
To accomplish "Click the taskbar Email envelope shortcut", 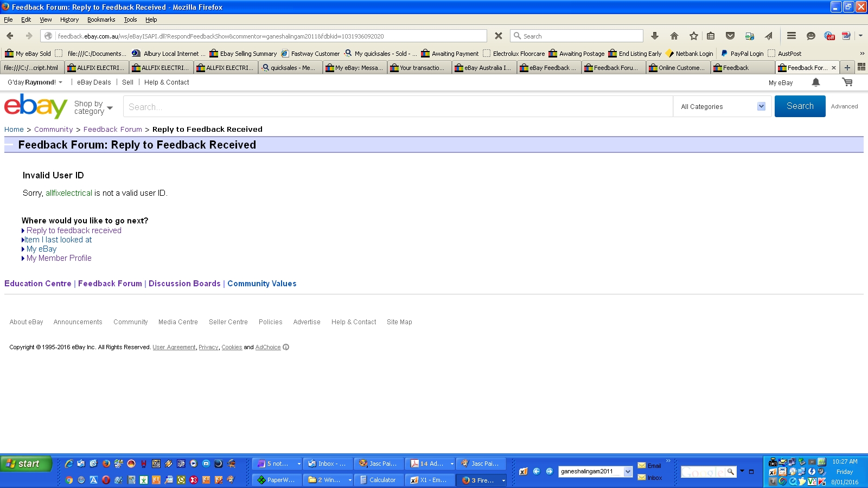I will pyautogui.click(x=649, y=466).
